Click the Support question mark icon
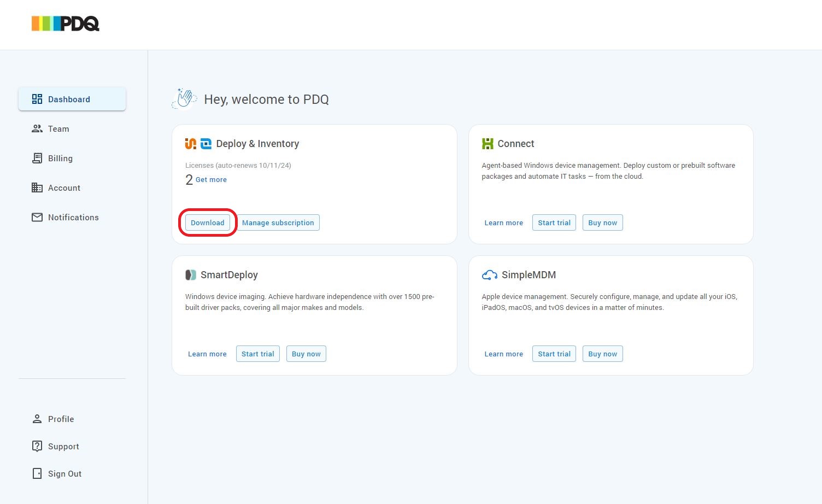The image size is (822, 504). pyautogui.click(x=37, y=446)
